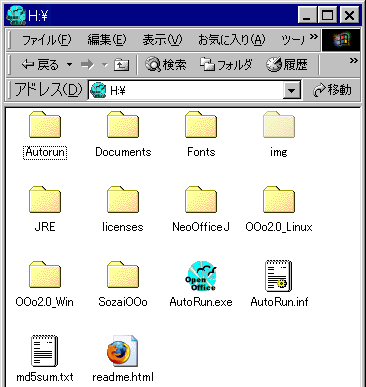Expand the Back button history dropdown arrow
Image resolution: width=366 pixels, height=387 pixels.
coord(69,64)
